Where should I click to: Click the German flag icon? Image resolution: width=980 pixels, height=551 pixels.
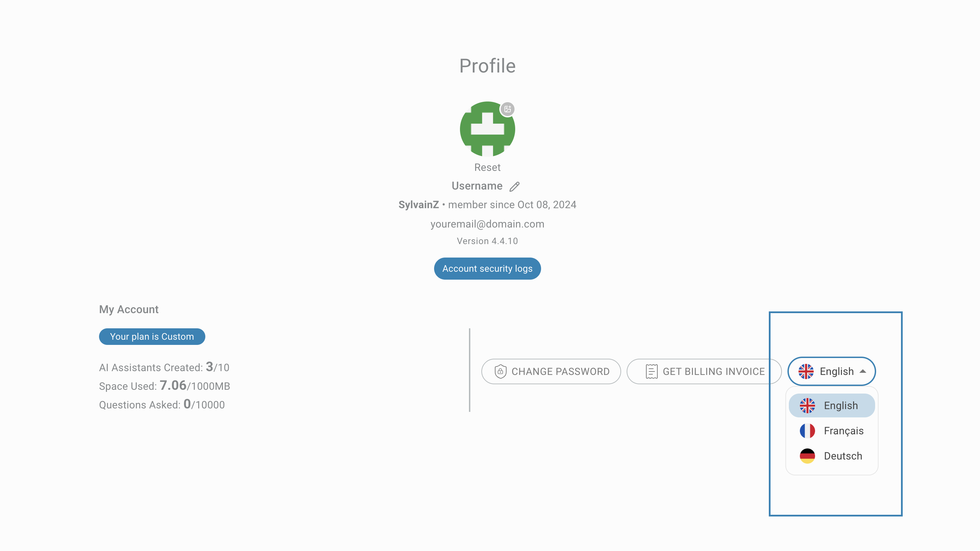807,456
